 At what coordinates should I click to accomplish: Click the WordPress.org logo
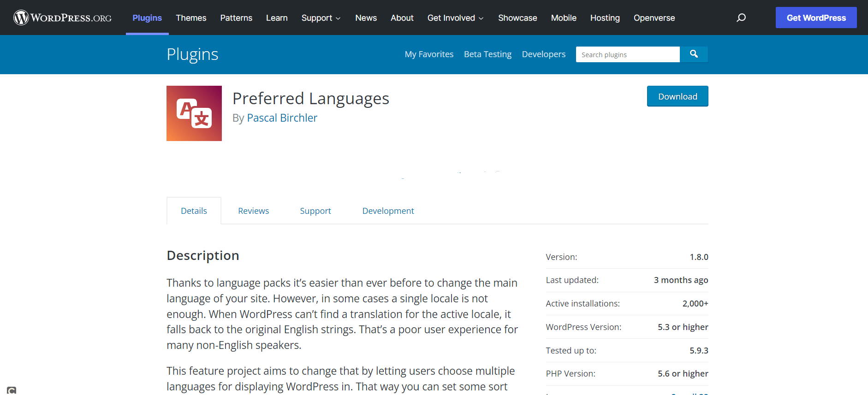coord(63,18)
